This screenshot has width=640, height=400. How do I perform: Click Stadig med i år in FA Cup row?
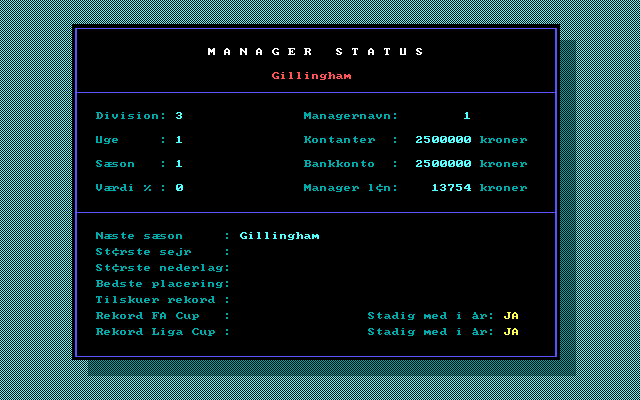[x=431, y=316]
